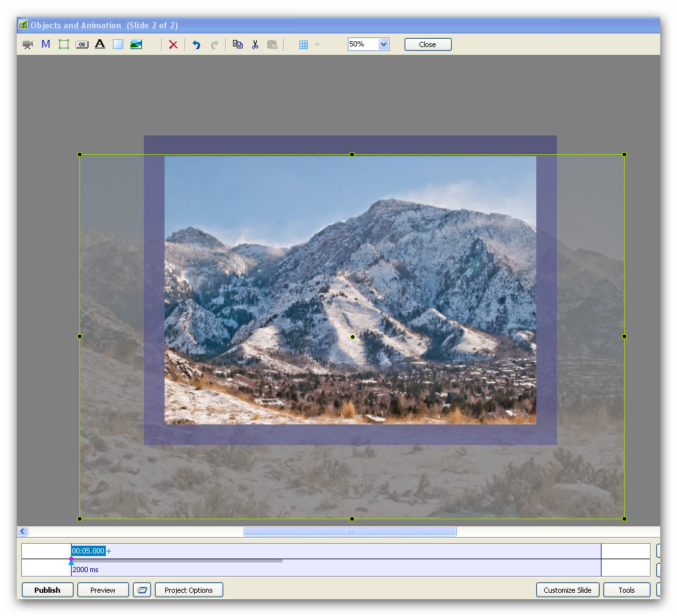Image resolution: width=677 pixels, height=616 pixels.
Task: Add a text object with the A icon
Action: tap(100, 45)
